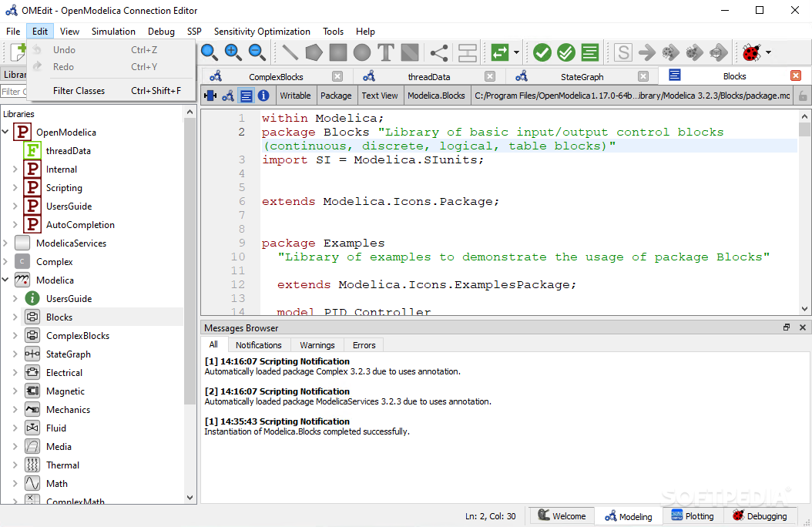Select the Text shape tool
This screenshot has height=527, width=812.
click(x=386, y=52)
